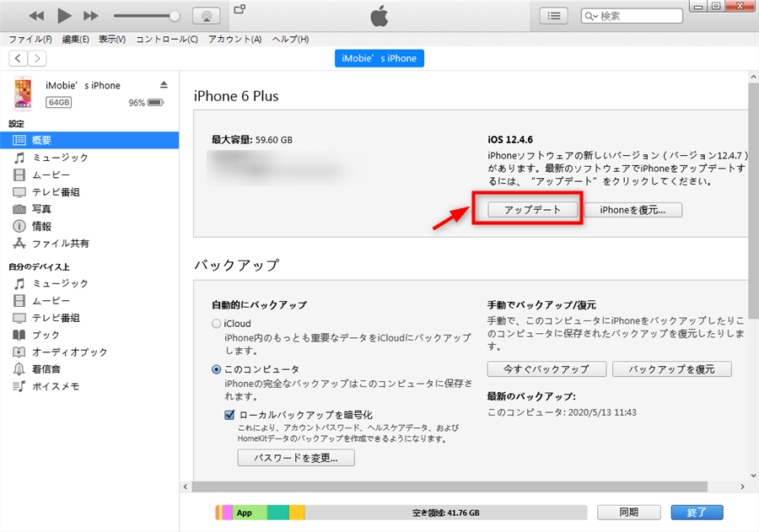Viewport: 759px width, 532px height.
Task: Click the back navigation chevron
Action: coord(19,58)
